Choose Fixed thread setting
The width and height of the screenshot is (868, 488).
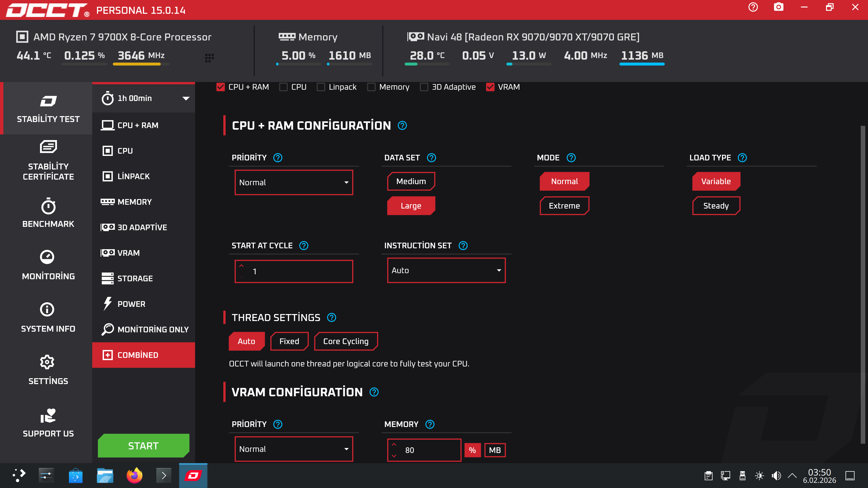tap(289, 341)
